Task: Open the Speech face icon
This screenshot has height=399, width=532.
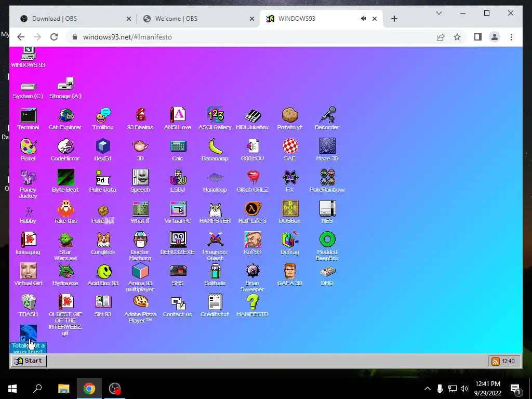Action: 140,181
